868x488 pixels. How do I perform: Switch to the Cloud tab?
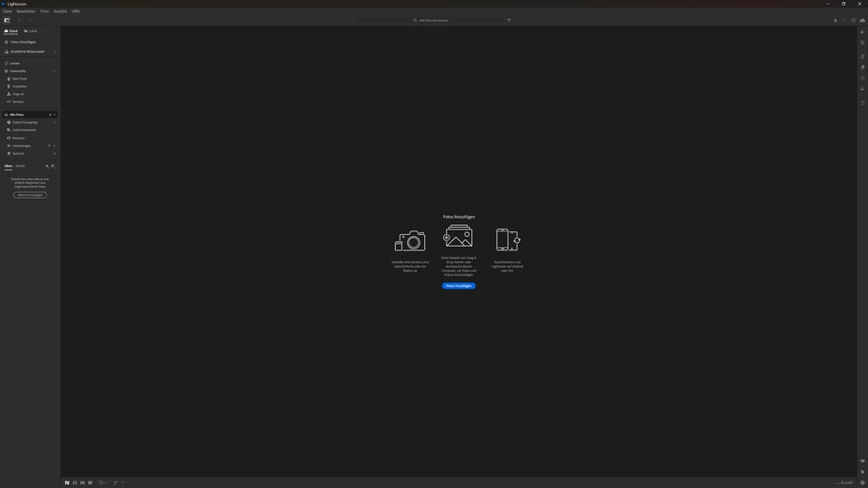pos(11,31)
